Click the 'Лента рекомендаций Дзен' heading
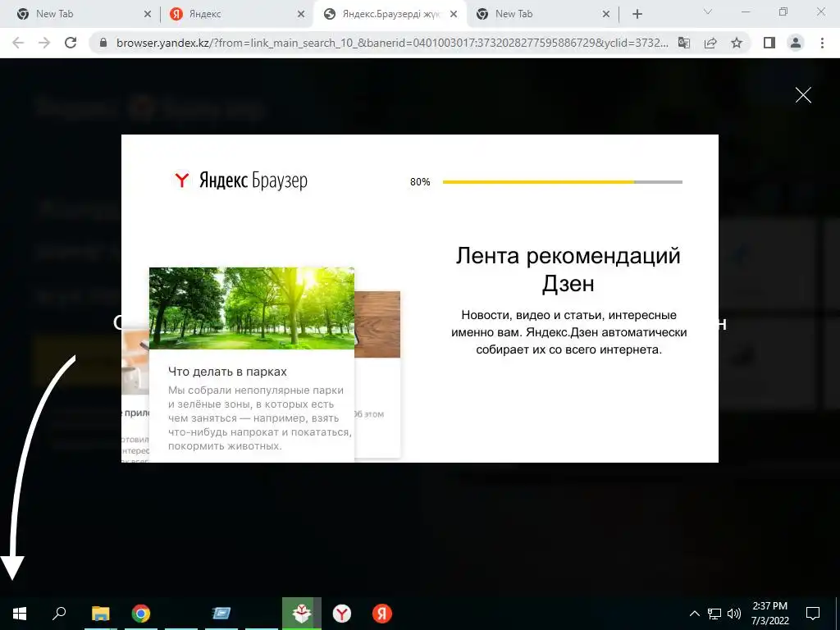Image resolution: width=840 pixels, height=630 pixels. (568, 269)
